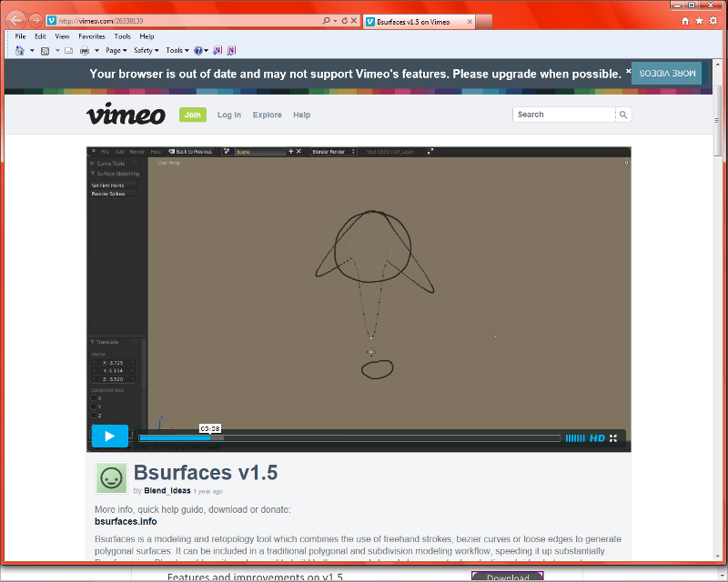Click the Vimeo favicon in the address bar
728x582 pixels.
pyautogui.click(x=52, y=20)
